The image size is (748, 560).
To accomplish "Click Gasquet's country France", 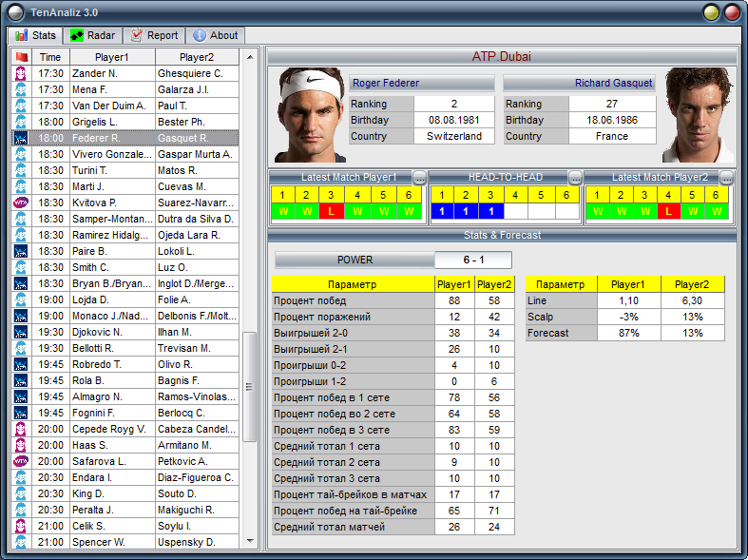I will [x=612, y=136].
